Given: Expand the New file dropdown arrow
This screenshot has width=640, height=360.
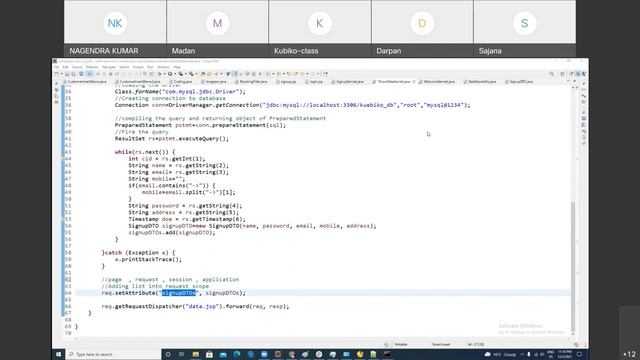Looking at the screenshot, I should point(61,74).
